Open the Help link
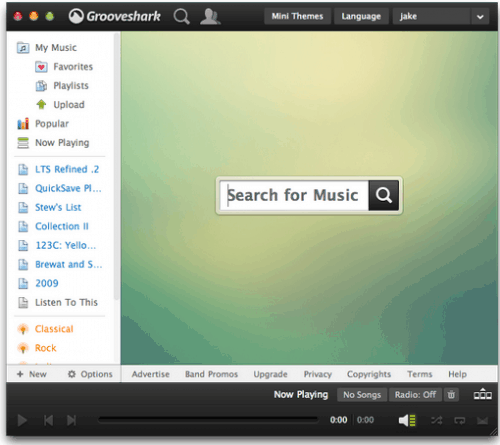This screenshot has width=500, height=445. click(x=457, y=374)
